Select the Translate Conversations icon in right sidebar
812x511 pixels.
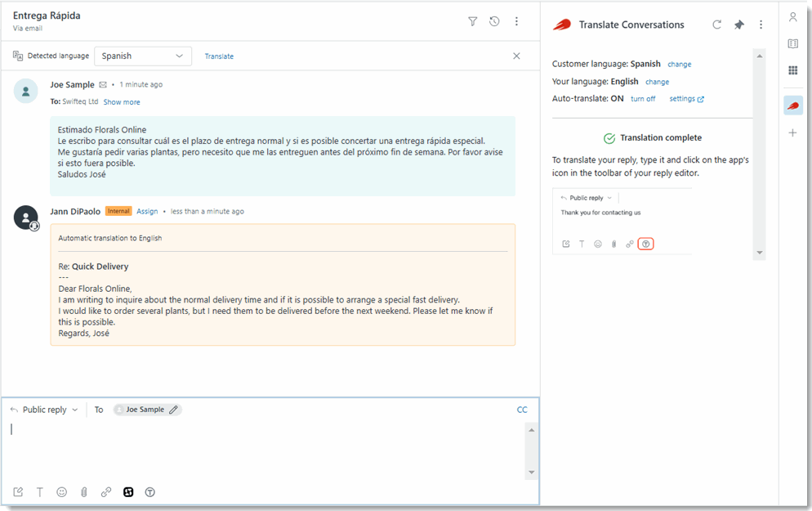[793, 105]
